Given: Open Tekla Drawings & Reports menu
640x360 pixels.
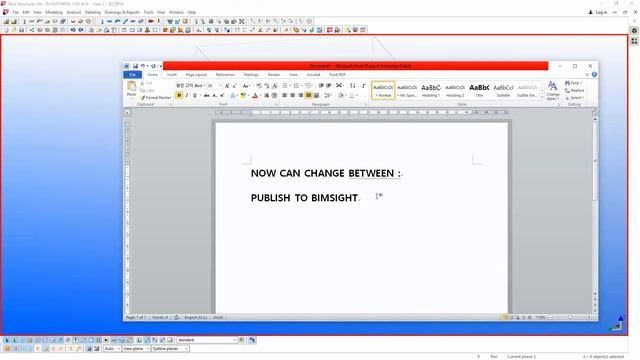Looking at the screenshot, I should pos(122,12).
